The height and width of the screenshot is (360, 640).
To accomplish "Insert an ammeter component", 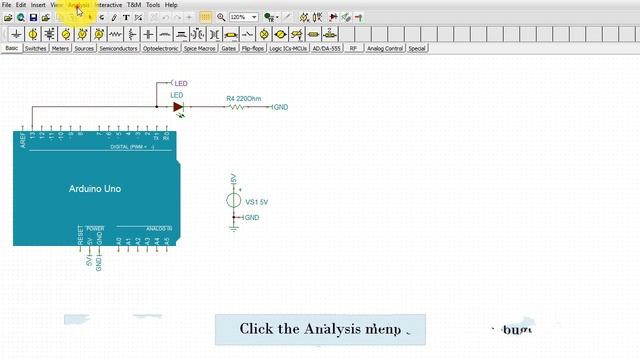I will coord(99,34).
